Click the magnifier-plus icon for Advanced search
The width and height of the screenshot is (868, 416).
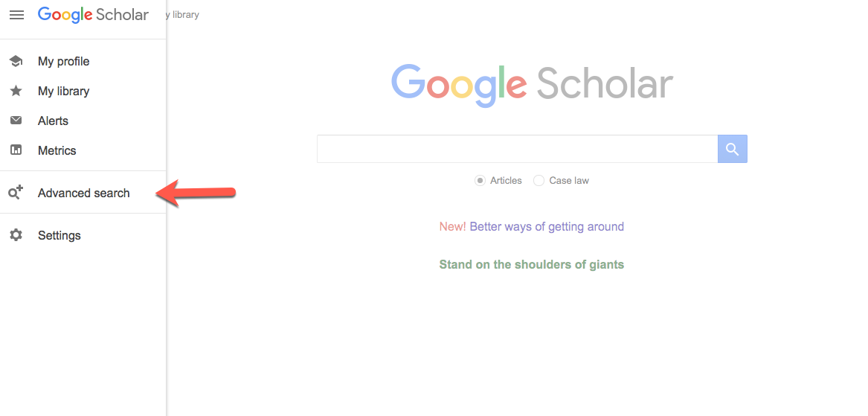[x=16, y=193]
